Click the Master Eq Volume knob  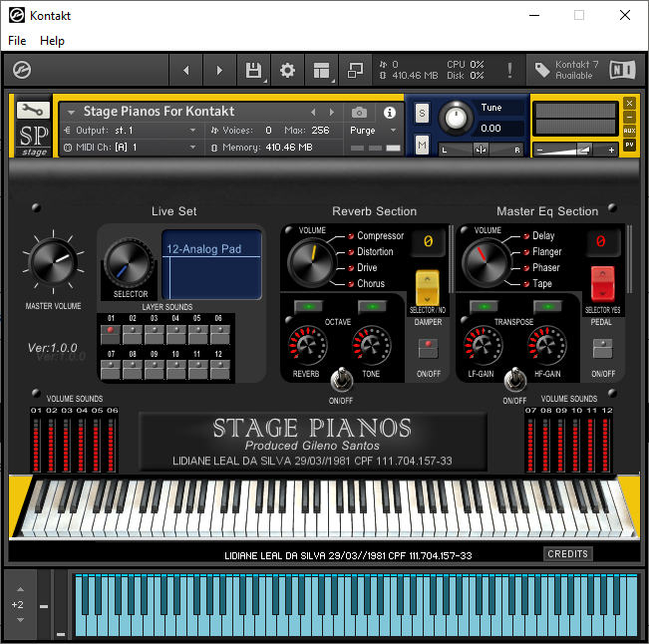tap(486, 263)
